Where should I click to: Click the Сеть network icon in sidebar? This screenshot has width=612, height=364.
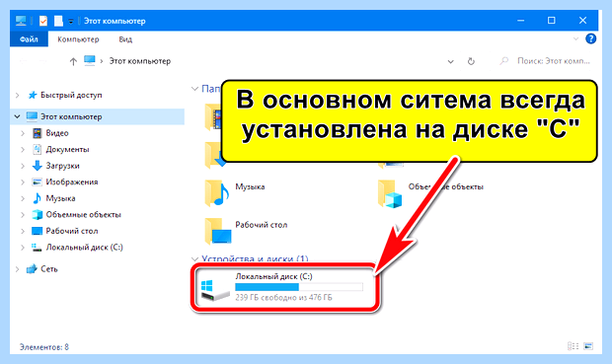tap(32, 269)
